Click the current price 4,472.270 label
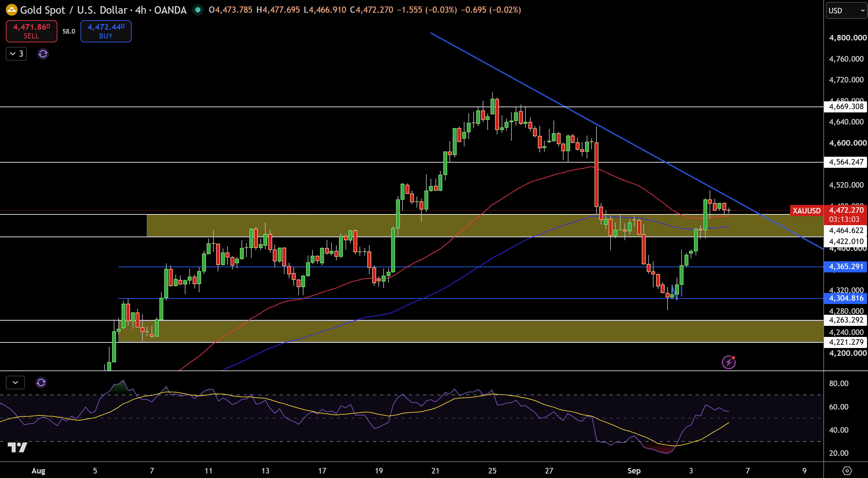This screenshot has height=478, width=868. [x=846, y=210]
